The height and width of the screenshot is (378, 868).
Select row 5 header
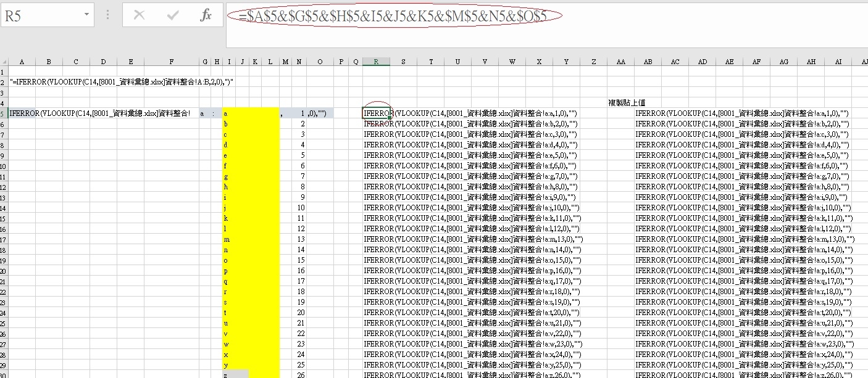point(4,113)
